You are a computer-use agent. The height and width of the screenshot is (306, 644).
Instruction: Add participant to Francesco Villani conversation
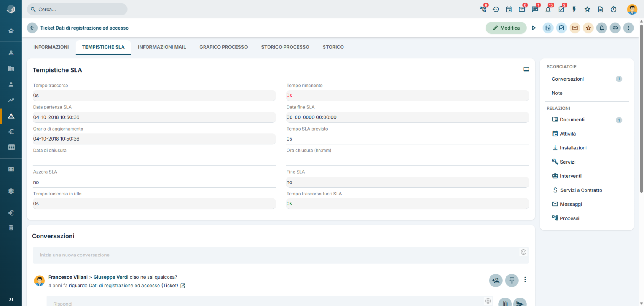pyautogui.click(x=496, y=280)
